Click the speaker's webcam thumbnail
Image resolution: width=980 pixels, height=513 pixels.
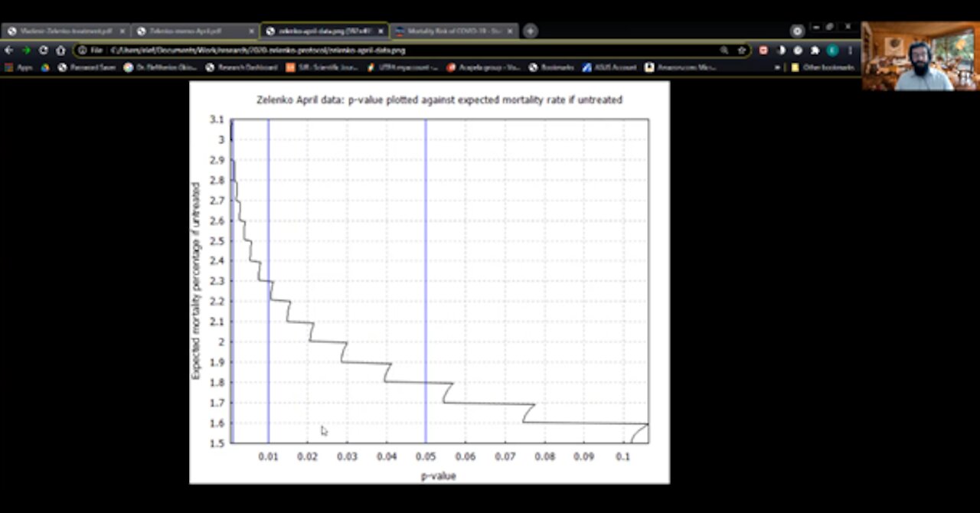920,56
